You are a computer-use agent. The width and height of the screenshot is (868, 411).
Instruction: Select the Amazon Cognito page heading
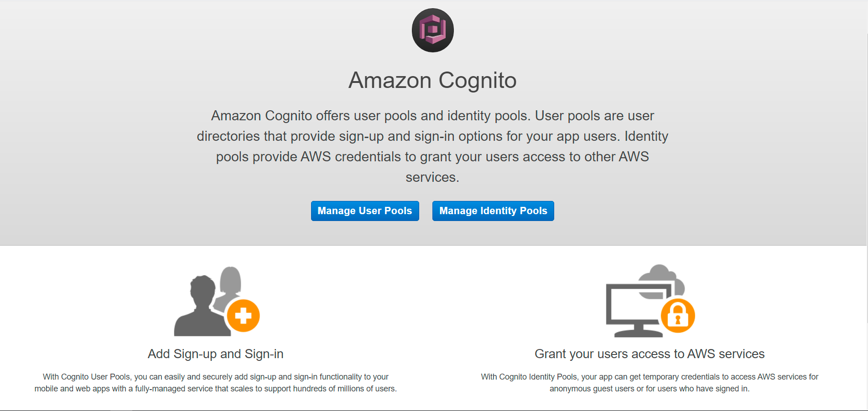tap(432, 80)
